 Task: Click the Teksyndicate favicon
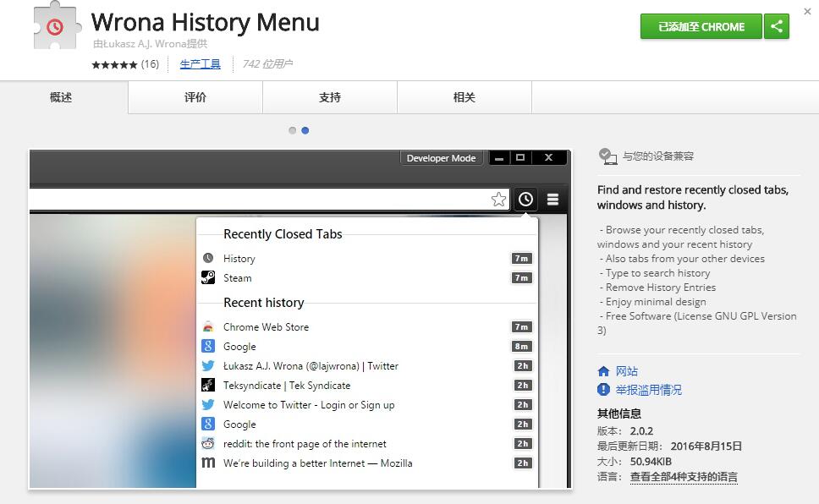point(208,385)
